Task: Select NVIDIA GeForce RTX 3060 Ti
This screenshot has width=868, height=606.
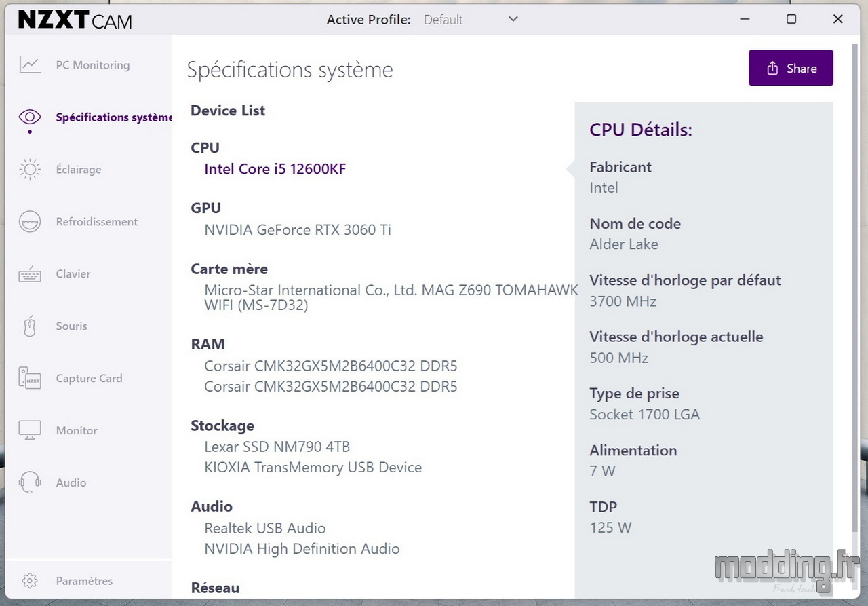Action: pos(298,230)
